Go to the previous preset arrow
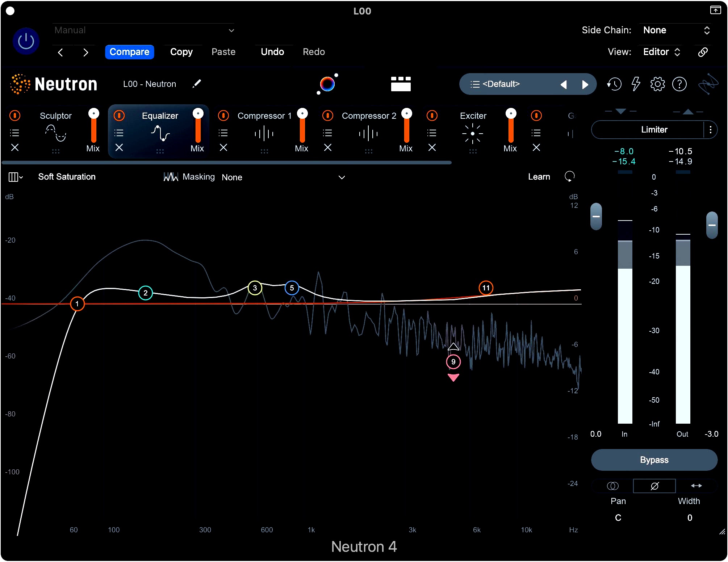The image size is (728, 562). coord(60,53)
